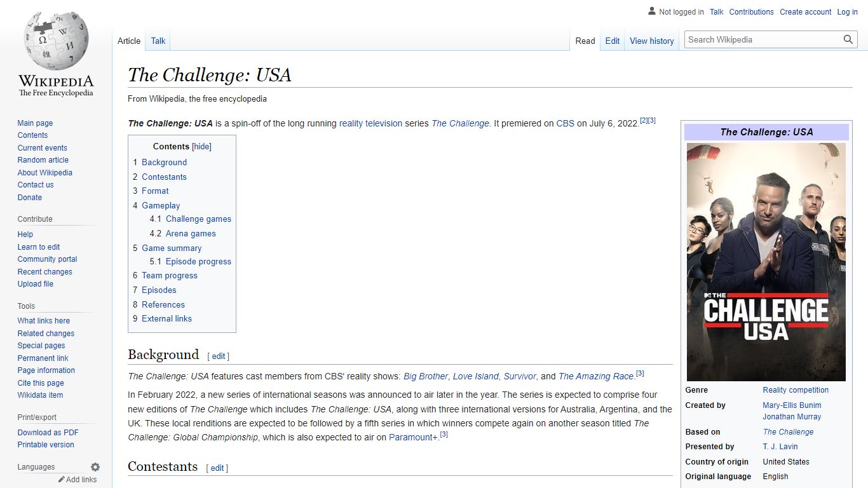Viewport: 868px width, 488px height.
Task: Select the Article tab
Action: pyautogui.click(x=129, y=41)
